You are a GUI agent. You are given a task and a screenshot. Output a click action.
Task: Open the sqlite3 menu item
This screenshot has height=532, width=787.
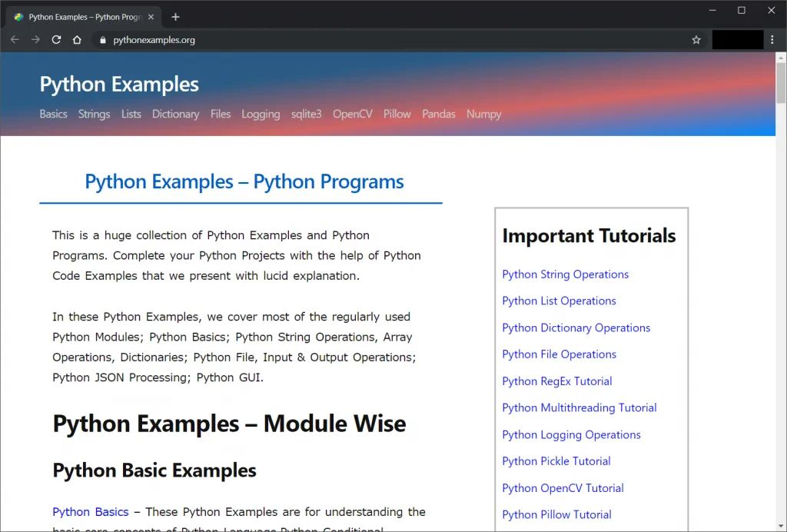pyautogui.click(x=306, y=114)
